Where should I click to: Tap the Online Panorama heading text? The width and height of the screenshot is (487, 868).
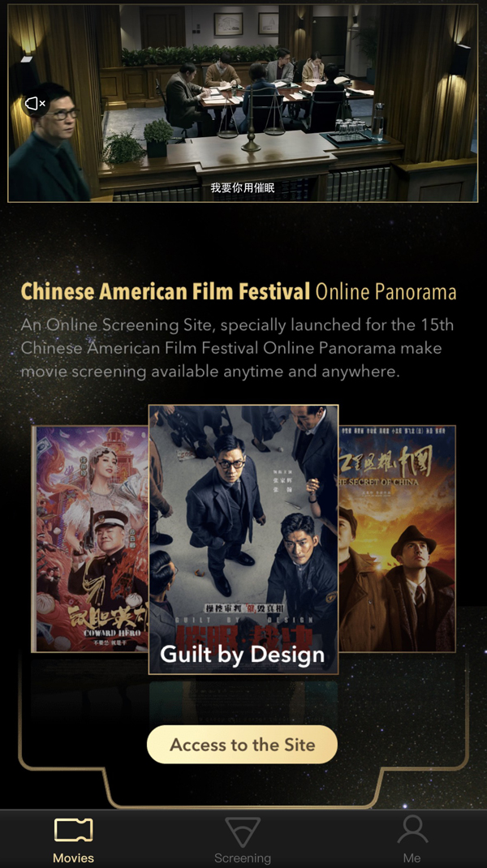coord(386,292)
